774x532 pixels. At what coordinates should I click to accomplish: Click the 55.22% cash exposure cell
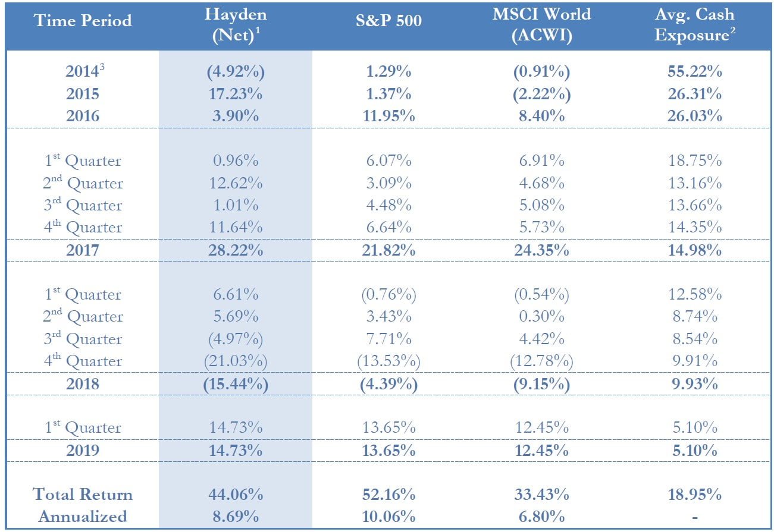(x=694, y=72)
